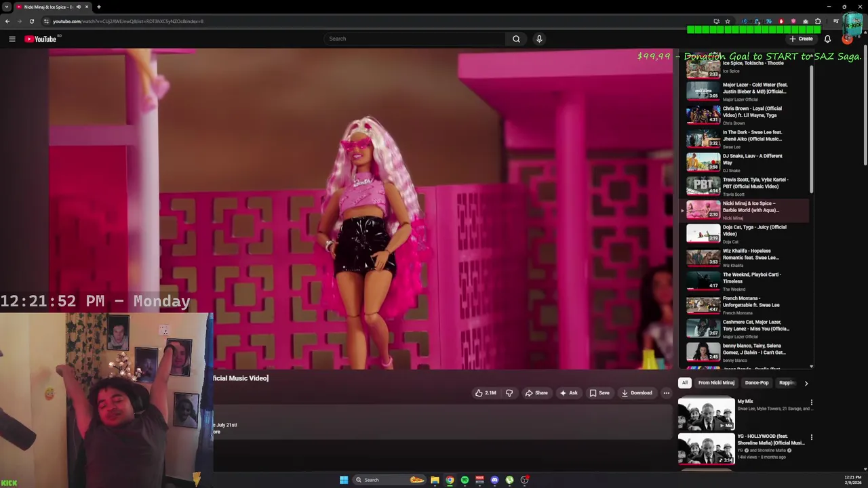Image resolution: width=868 pixels, height=488 pixels.
Task: Open options menu for My Mix
Action: point(811,403)
